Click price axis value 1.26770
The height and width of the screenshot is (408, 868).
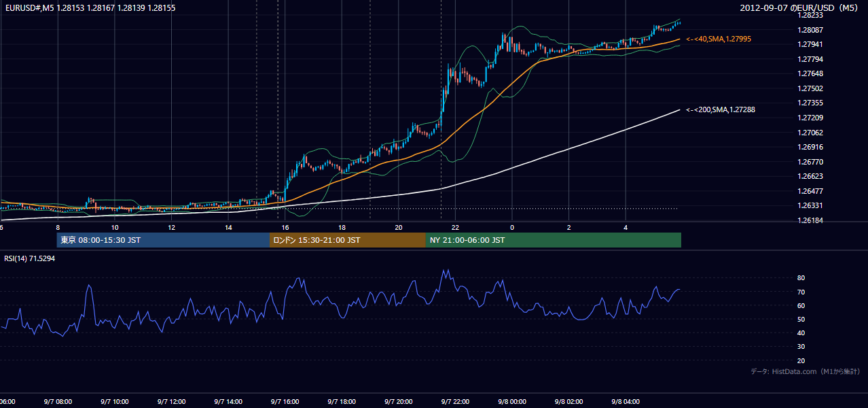[811, 162]
